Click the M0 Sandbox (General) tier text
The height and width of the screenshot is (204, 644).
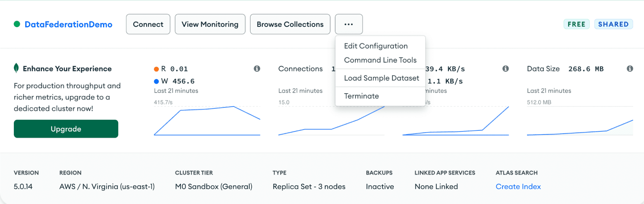[214, 187]
